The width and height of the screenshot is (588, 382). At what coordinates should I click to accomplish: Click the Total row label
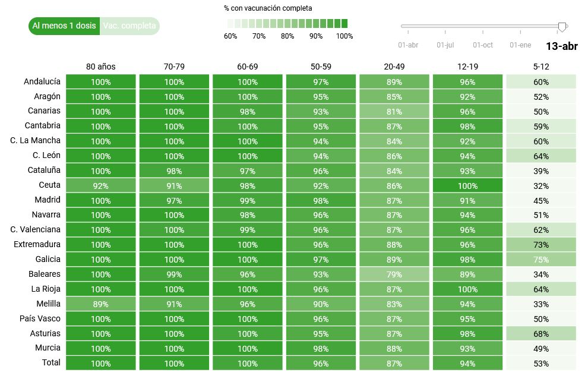(x=50, y=362)
